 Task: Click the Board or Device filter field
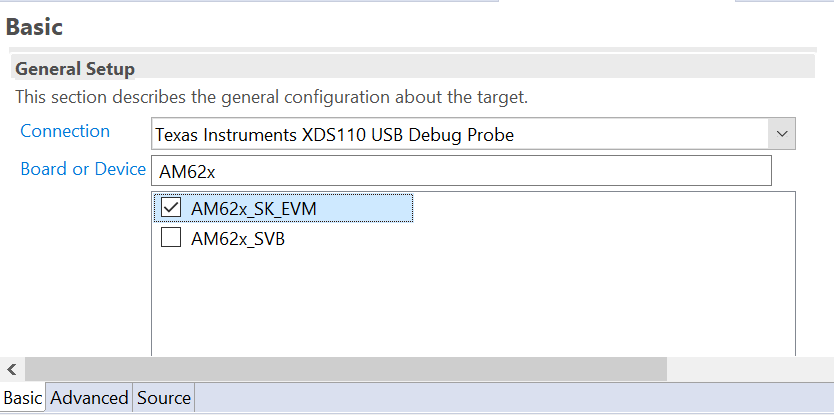(x=461, y=171)
